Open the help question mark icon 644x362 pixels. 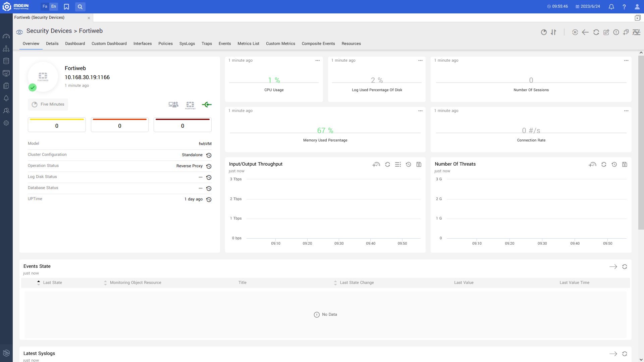[x=624, y=7]
